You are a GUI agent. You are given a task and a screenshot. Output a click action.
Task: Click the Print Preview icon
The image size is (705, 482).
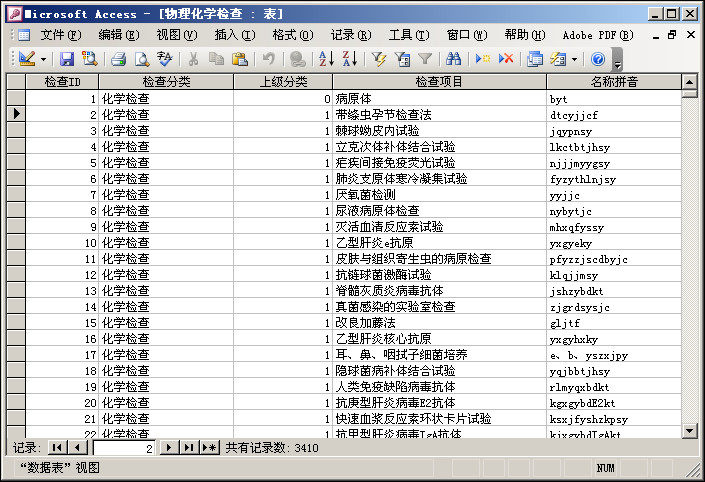(x=142, y=59)
